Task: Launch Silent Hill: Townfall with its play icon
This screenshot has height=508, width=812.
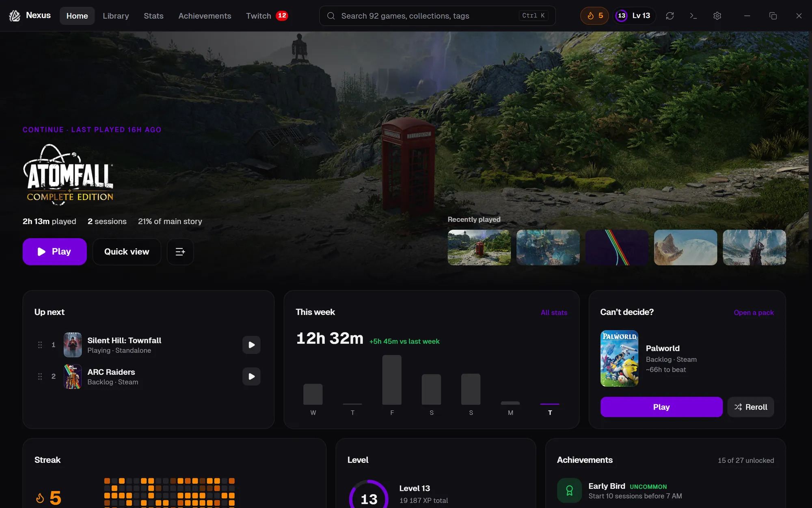Action: click(x=252, y=345)
